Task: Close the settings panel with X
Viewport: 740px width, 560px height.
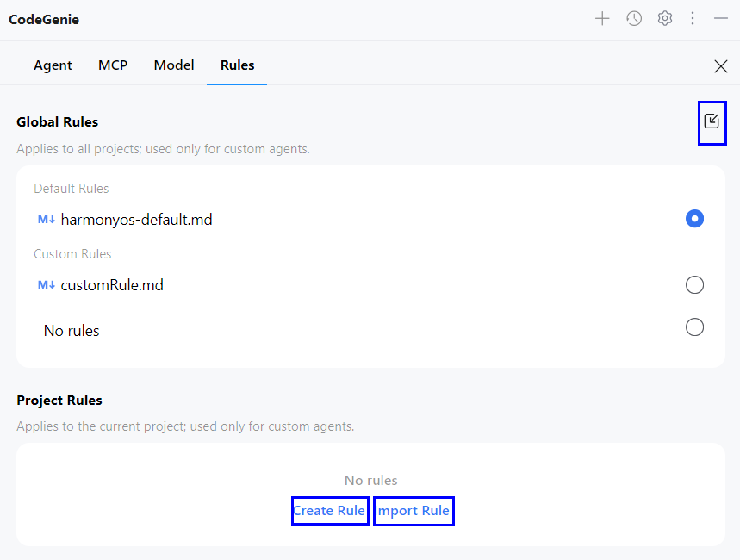Action: 721,66
